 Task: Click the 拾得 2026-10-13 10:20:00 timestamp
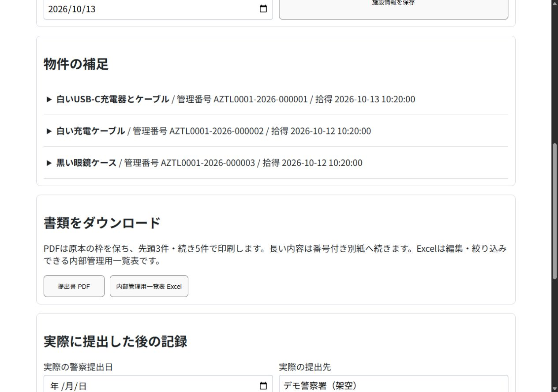[365, 99]
